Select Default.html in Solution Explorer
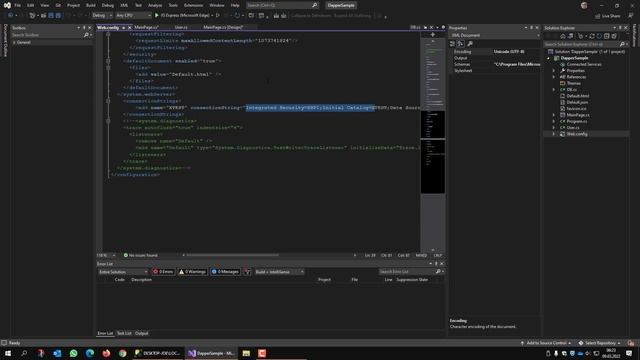 tap(578, 96)
